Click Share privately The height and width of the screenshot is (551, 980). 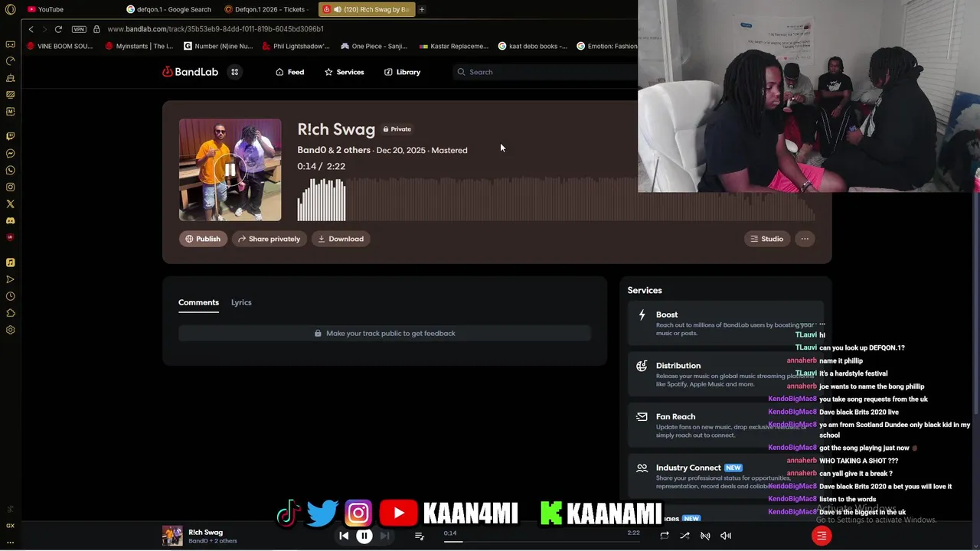(x=269, y=239)
